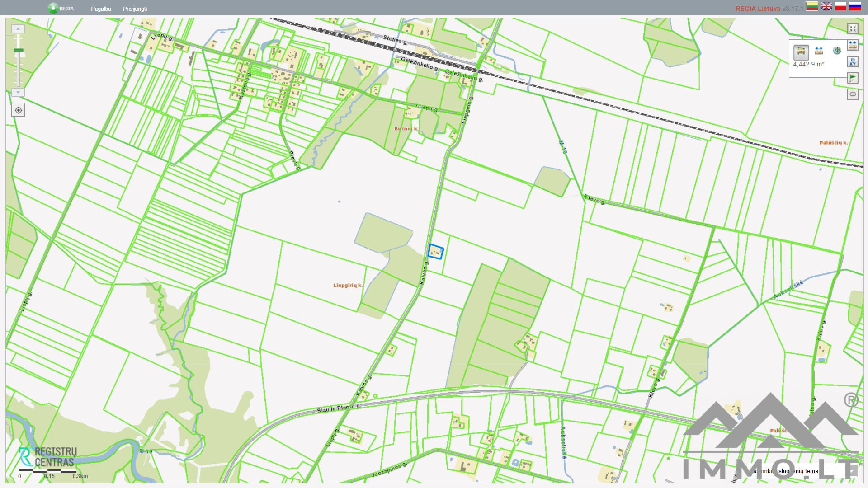Open the layer theme dropdown
Viewport: 868px width, 488px height.
802,471
